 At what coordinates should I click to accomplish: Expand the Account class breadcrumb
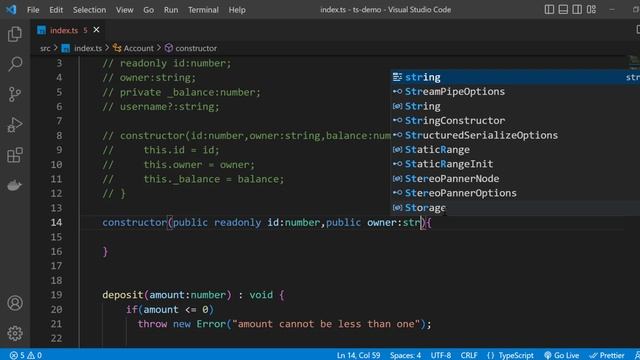pos(138,48)
